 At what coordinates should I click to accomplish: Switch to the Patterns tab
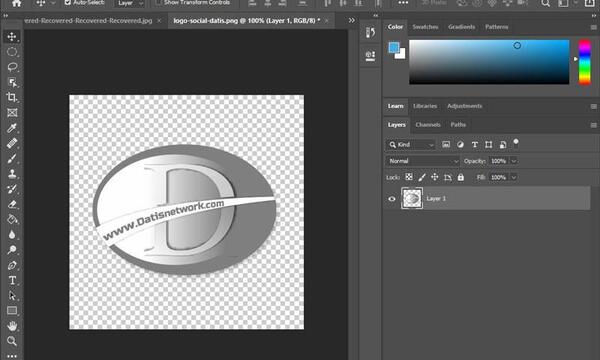(x=497, y=27)
